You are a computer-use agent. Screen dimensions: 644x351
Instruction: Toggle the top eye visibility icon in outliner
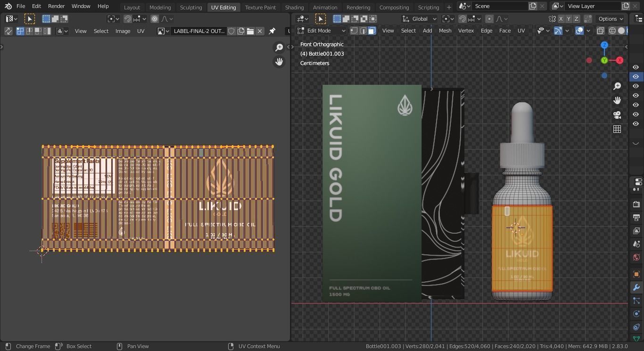tap(636, 67)
